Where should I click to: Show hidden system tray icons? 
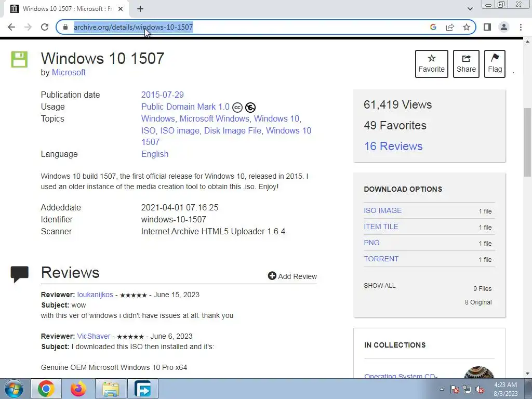tap(442, 389)
